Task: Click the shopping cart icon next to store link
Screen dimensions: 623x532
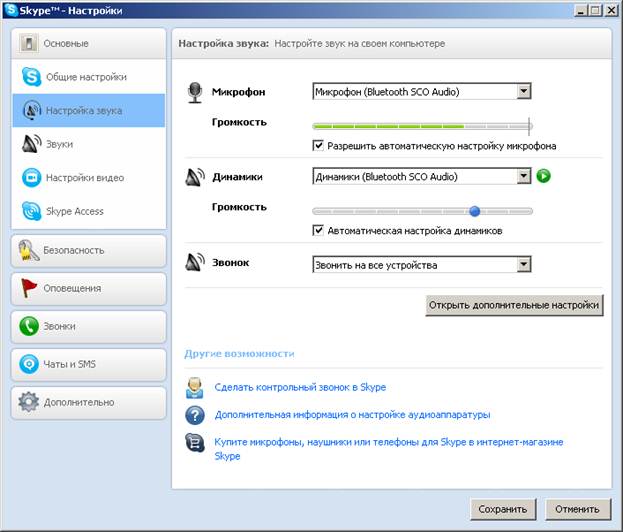Action: click(x=195, y=443)
